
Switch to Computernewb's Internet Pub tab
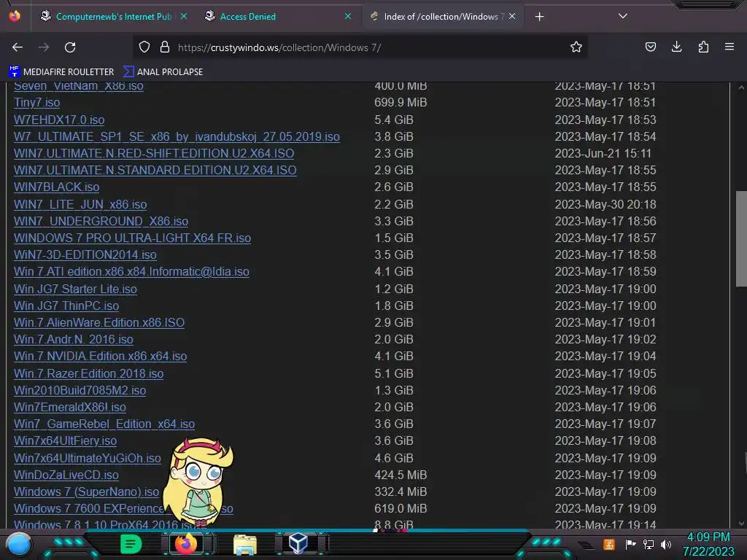coord(113,17)
